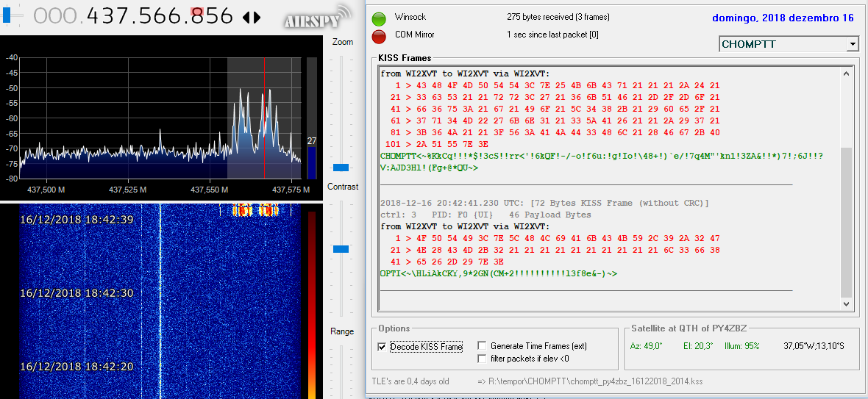
Task: Toggle filter packets if elev <0
Action: pos(483,359)
